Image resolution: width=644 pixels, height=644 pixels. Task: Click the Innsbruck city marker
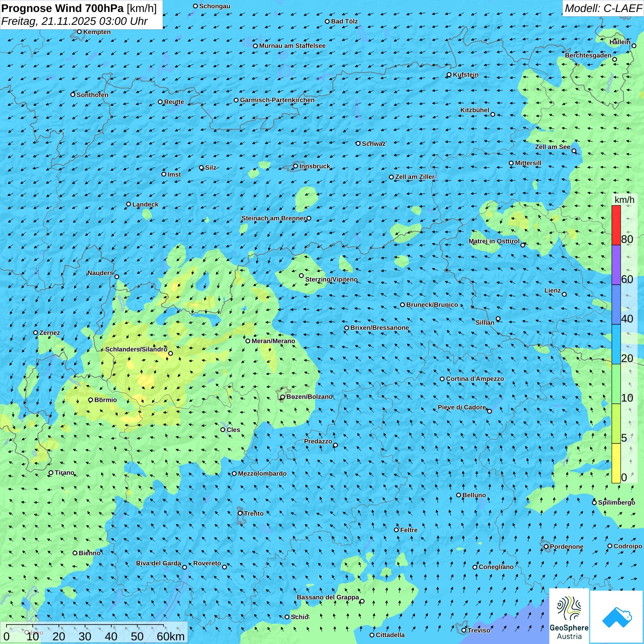tap(296, 166)
